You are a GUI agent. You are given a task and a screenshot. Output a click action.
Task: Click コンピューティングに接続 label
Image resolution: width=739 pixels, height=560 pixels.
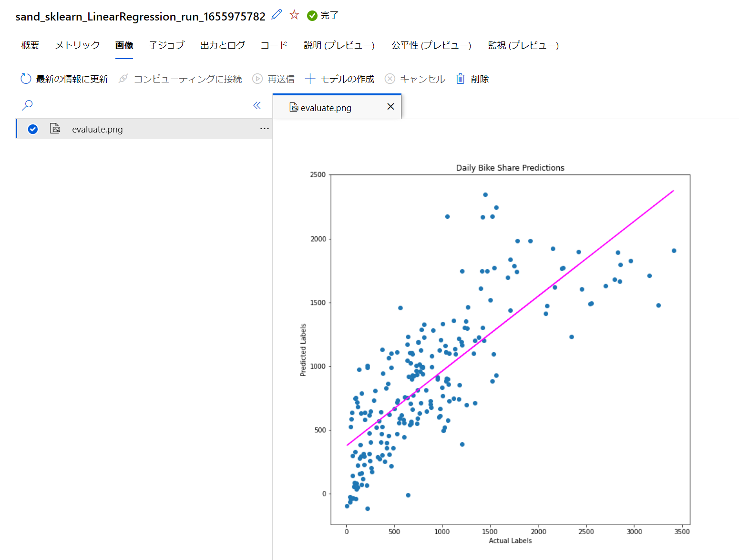tap(188, 79)
